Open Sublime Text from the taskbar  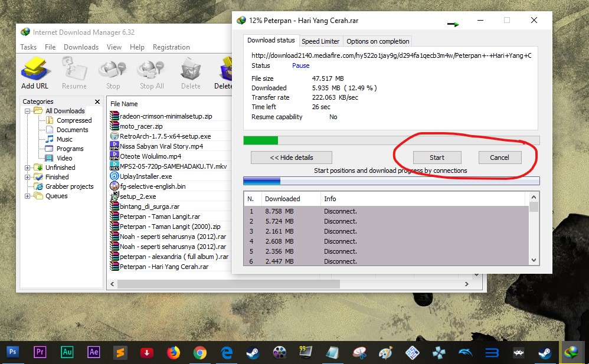120,352
